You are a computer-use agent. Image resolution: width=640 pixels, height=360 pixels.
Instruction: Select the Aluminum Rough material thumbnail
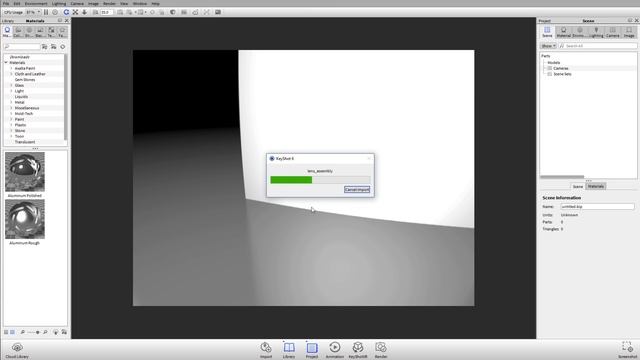click(x=25, y=219)
